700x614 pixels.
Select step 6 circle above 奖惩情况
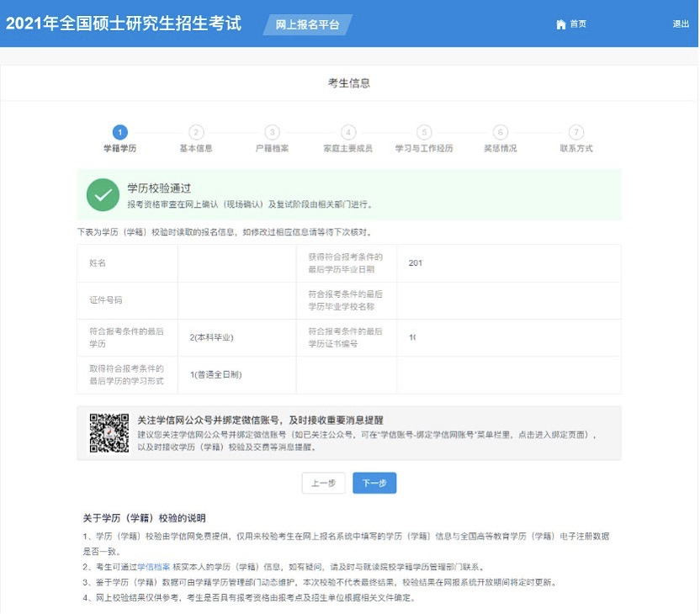pyautogui.click(x=500, y=132)
